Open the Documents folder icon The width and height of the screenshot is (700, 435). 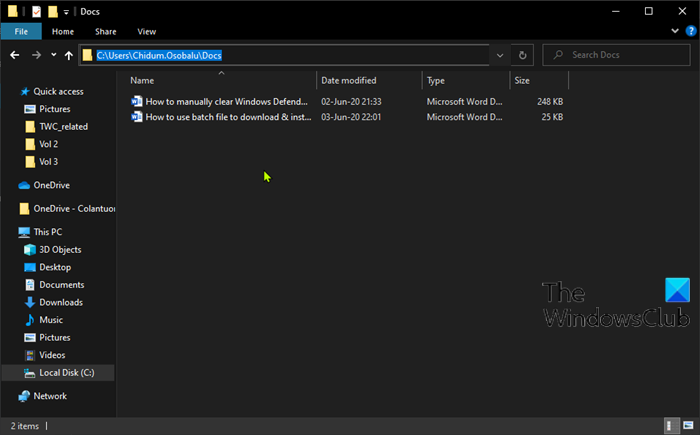tap(30, 285)
